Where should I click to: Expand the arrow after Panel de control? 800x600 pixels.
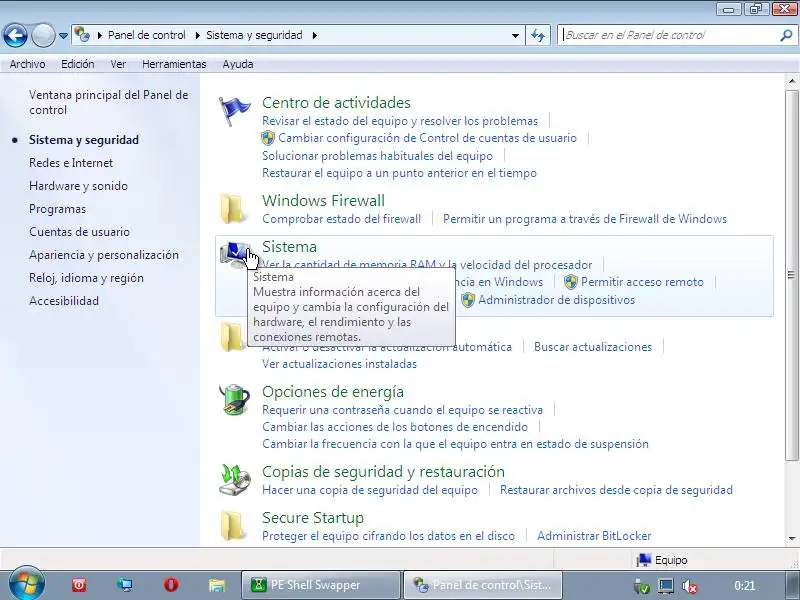[x=197, y=35]
